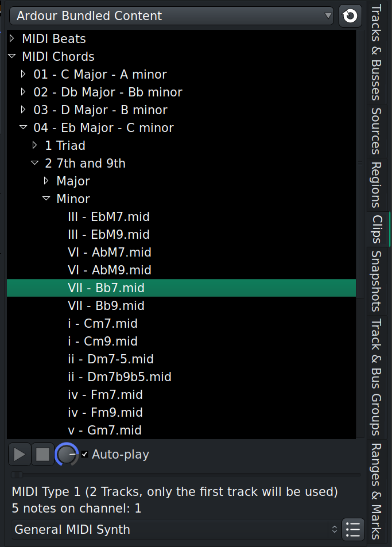Select VII - Bb7.mid clip

tap(181, 288)
